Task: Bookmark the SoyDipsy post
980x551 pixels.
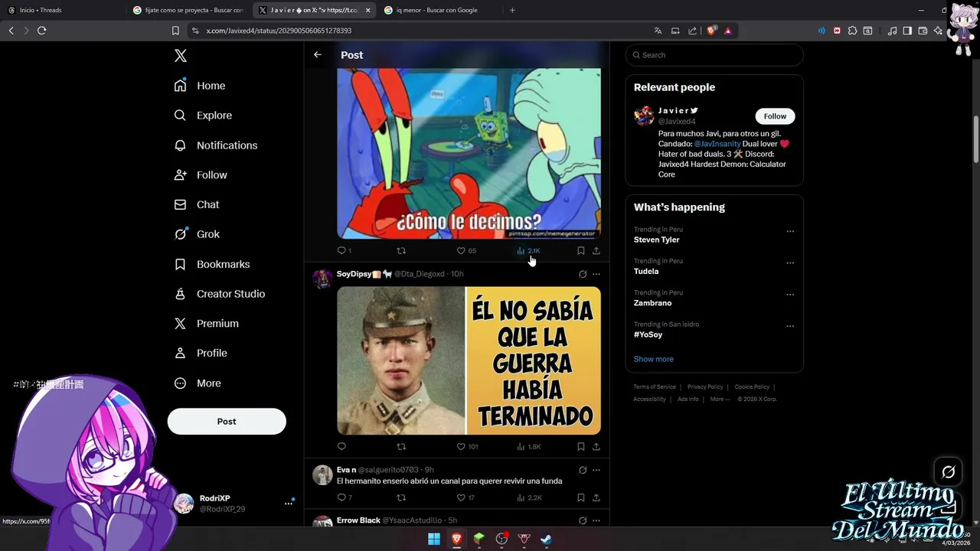Action: (581, 447)
